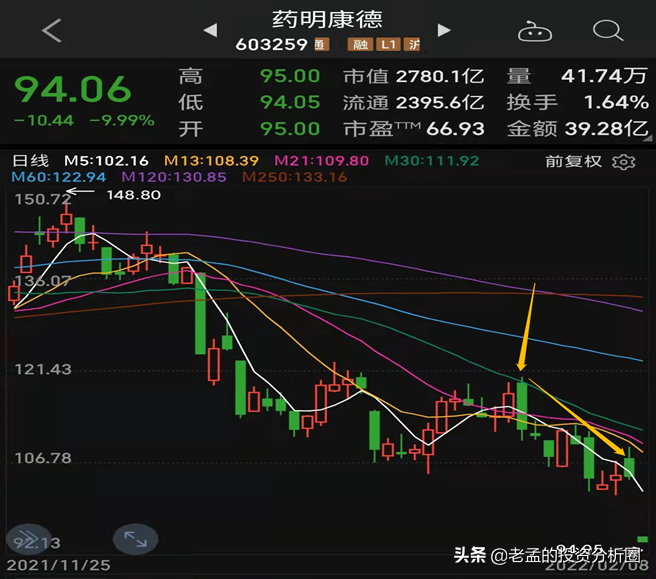Tap the 106.78 price axis label
The height and width of the screenshot is (579, 656).
43,458
